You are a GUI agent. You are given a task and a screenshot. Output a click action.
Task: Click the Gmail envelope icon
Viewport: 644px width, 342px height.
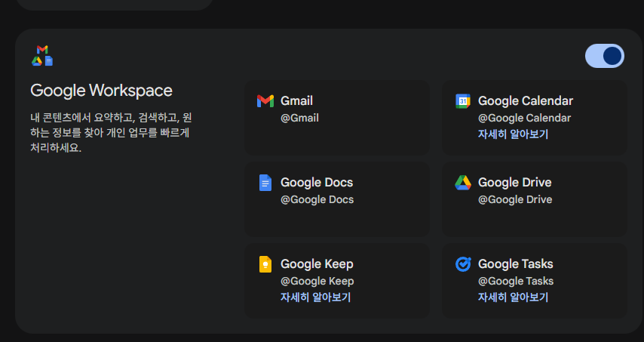[265, 100]
